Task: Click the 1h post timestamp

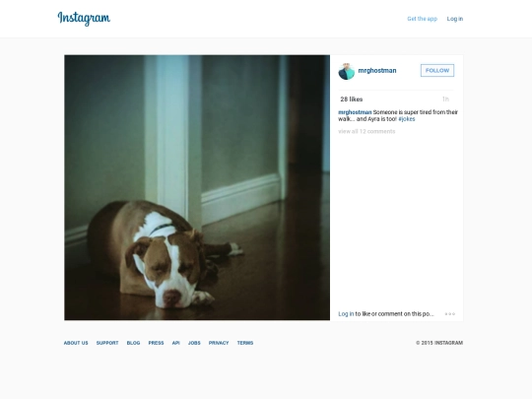Action: pos(445,100)
